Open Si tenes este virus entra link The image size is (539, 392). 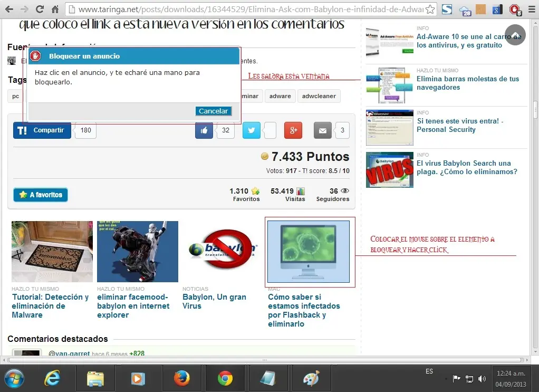coord(460,125)
